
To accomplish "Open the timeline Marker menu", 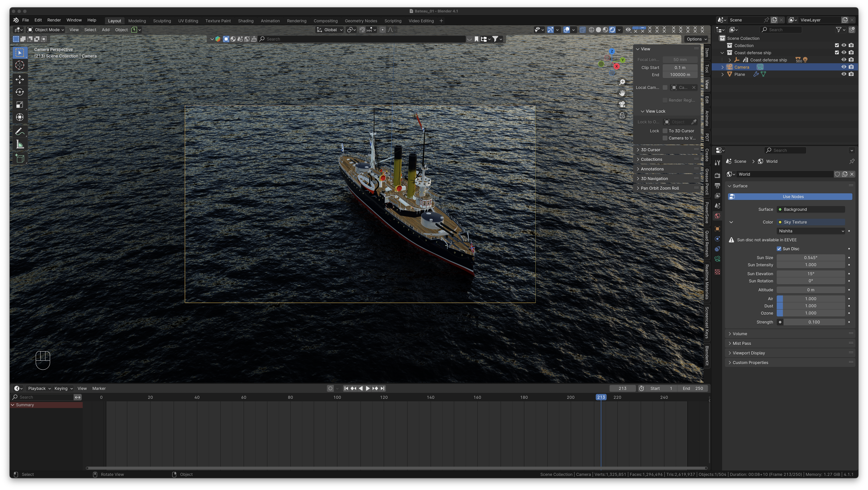I will [99, 388].
